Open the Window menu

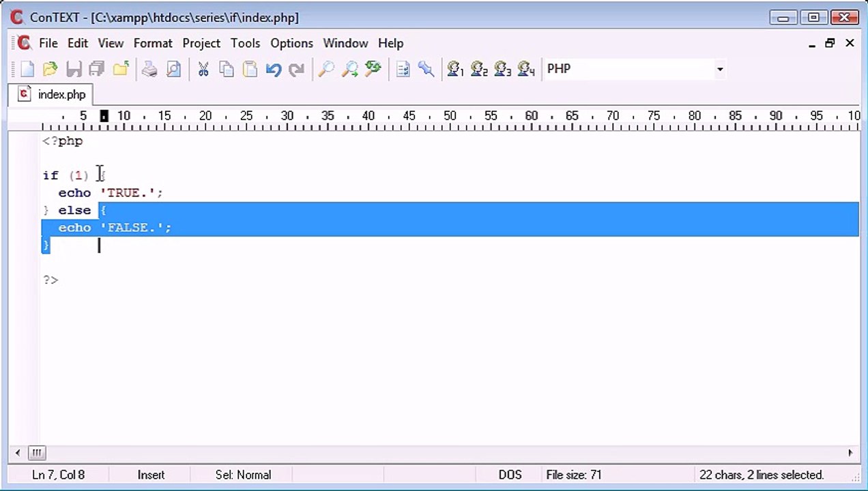point(345,43)
